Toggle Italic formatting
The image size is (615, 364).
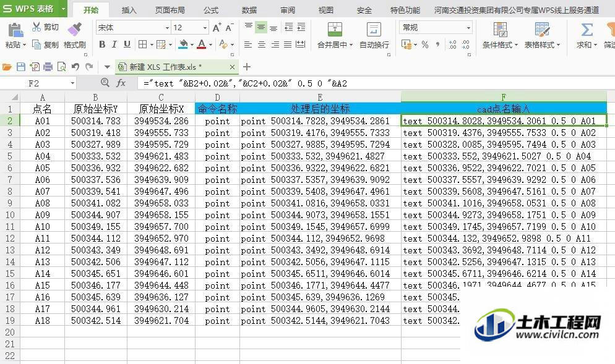click(114, 44)
